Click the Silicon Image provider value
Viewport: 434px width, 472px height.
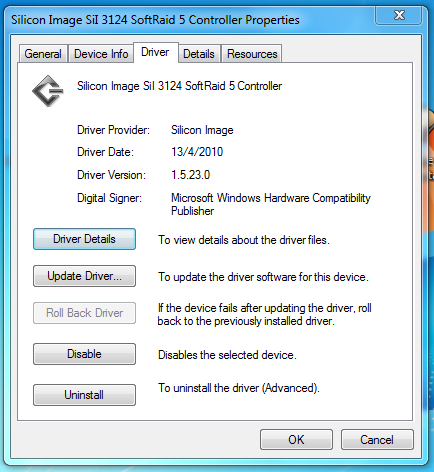(202, 130)
